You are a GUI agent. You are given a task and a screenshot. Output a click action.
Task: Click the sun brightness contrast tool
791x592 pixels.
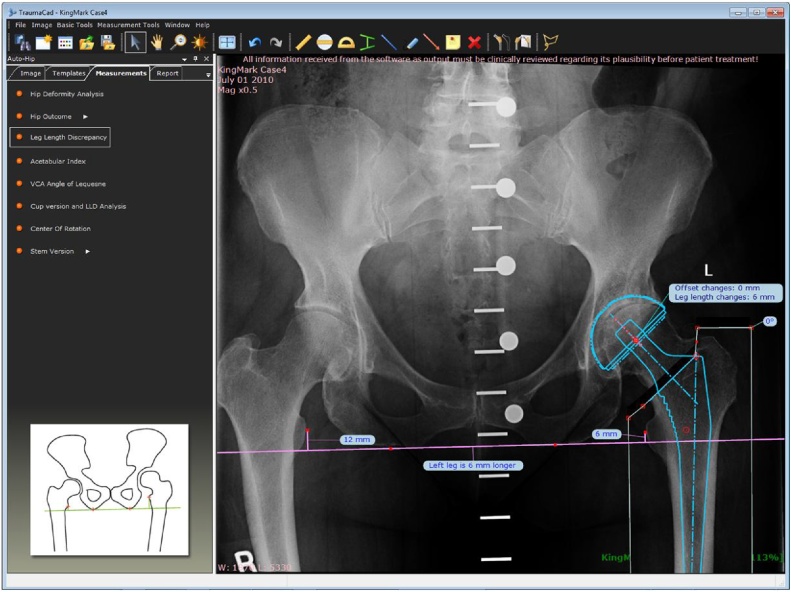(199, 43)
